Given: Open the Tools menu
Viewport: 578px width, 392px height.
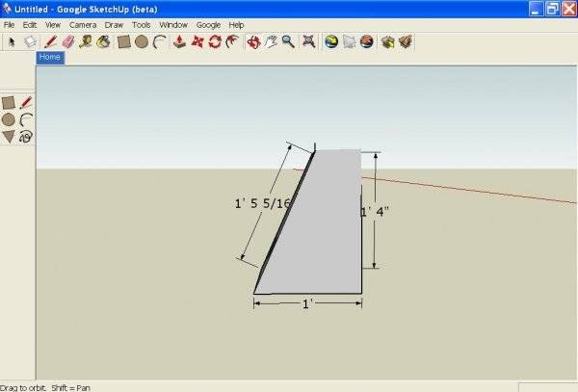Looking at the screenshot, I should 142,25.
